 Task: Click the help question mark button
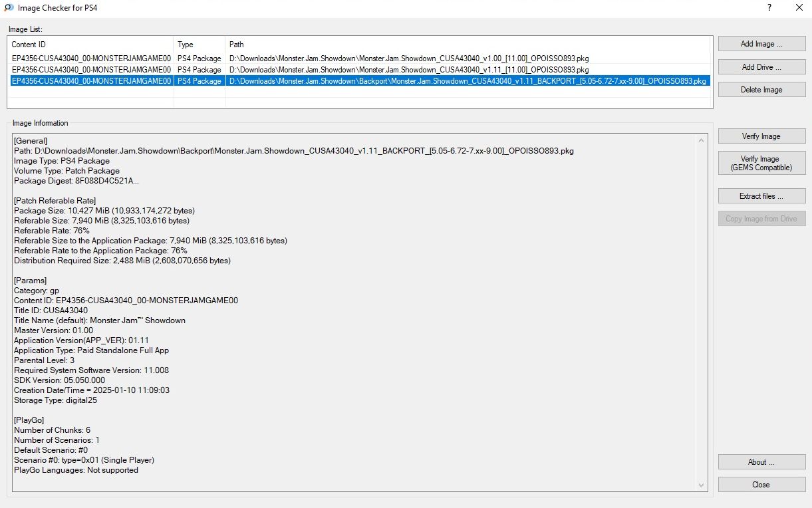[x=769, y=8]
